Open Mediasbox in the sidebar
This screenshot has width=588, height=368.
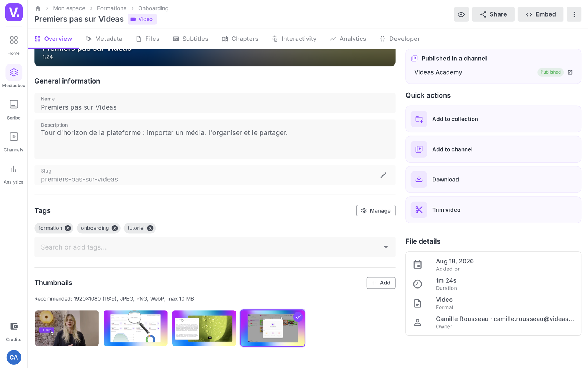coord(14,77)
